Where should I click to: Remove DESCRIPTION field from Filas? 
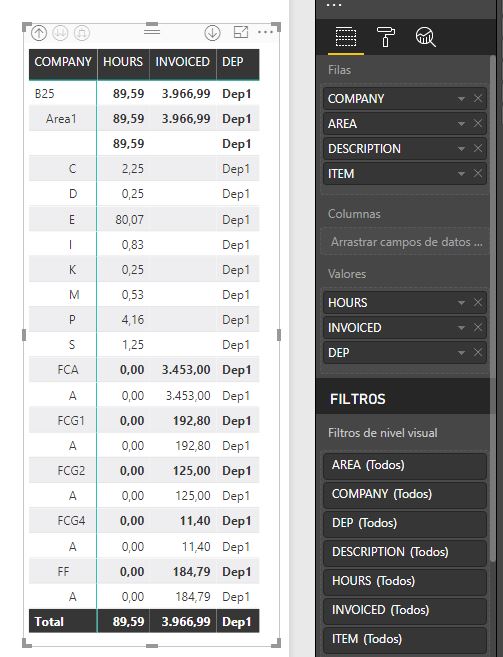[x=478, y=148]
